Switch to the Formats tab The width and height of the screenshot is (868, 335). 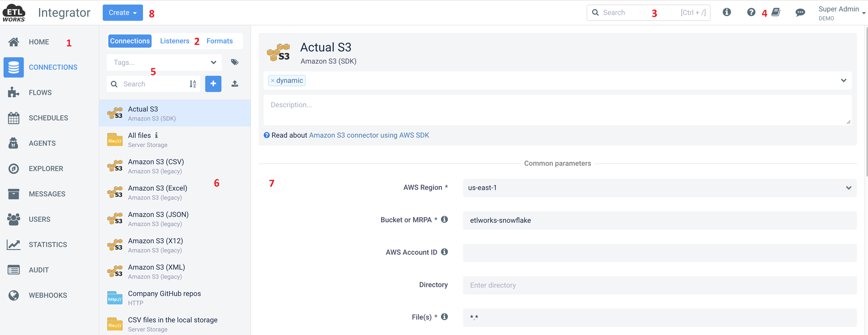(x=219, y=41)
